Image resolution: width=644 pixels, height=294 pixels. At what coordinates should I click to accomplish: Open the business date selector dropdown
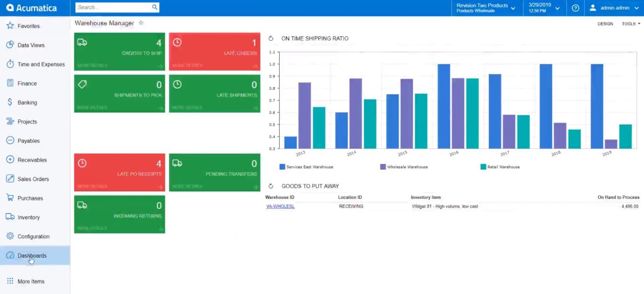pos(558,8)
